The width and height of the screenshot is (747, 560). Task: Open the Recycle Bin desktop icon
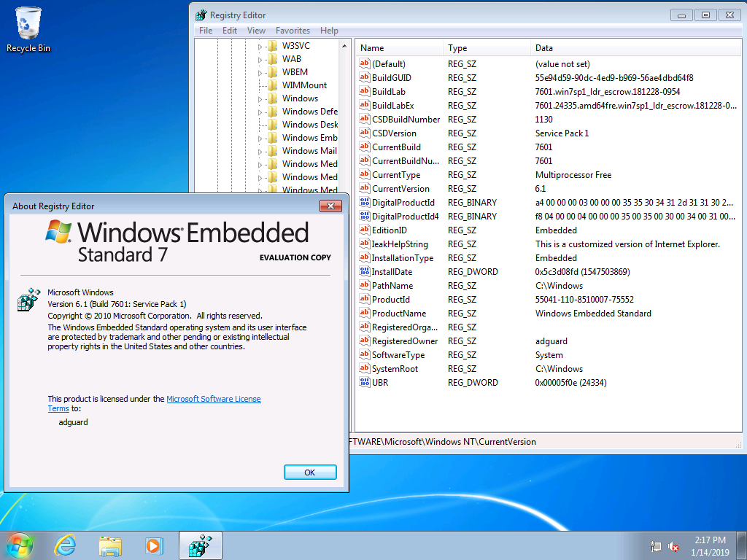click(x=28, y=30)
